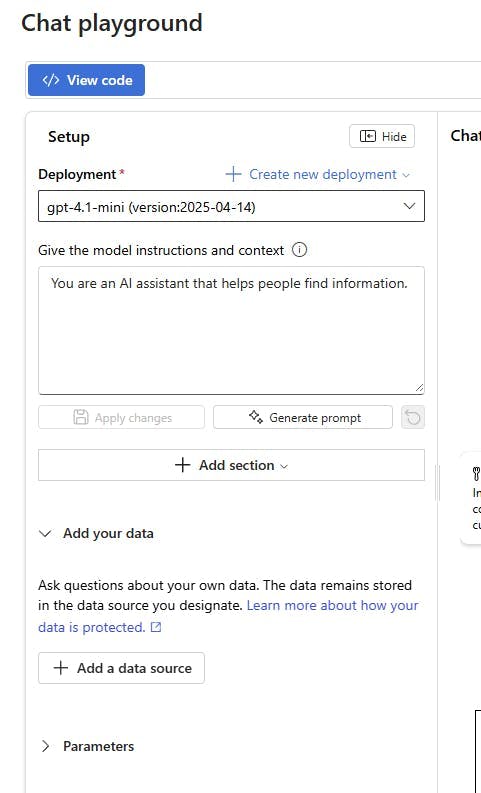The image size is (481, 793).
Task: Click the Add a data source button
Action: (x=121, y=668)
